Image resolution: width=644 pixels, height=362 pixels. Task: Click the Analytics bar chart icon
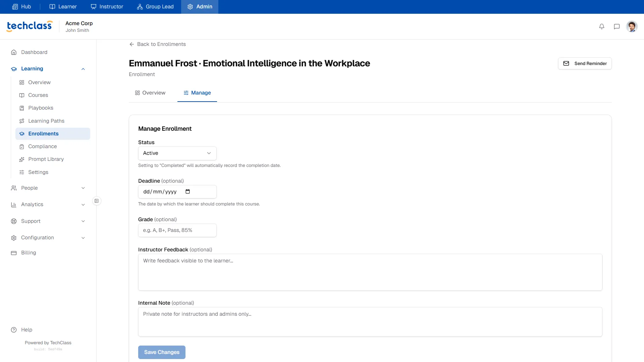[x=14, y=204]
